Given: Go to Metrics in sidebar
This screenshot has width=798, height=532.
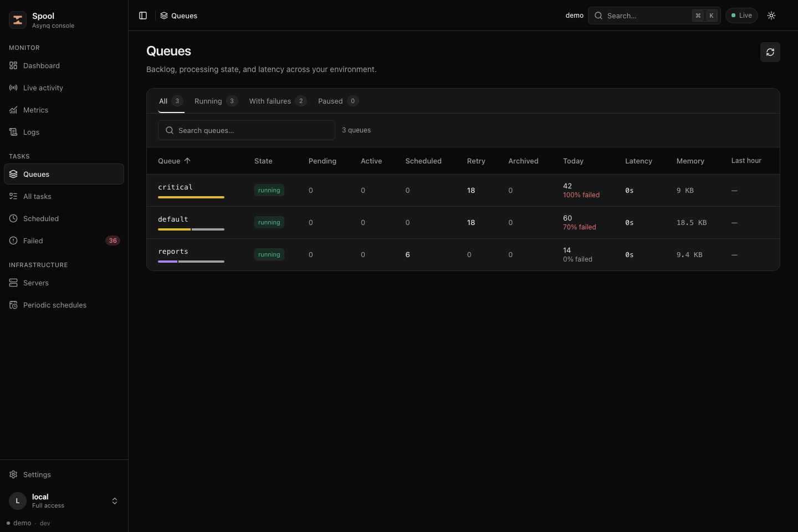Looking at the screenshot, I should click(x=64, y=110).
